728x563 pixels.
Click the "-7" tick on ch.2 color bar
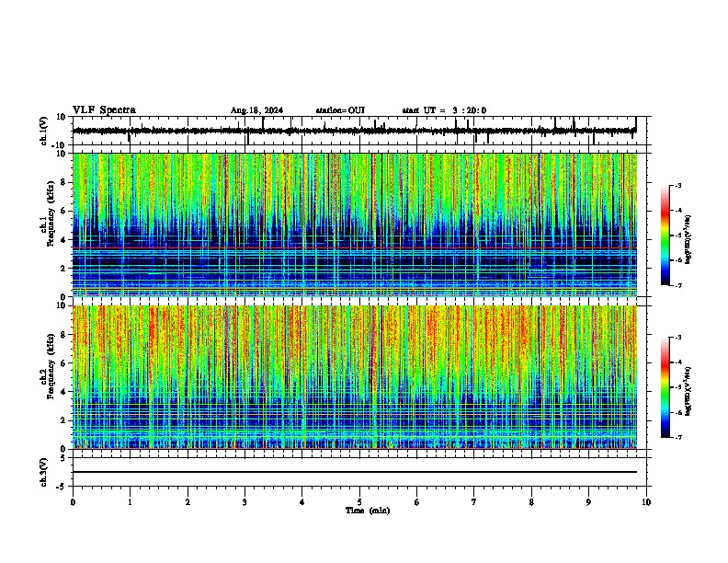click(678, 437)
